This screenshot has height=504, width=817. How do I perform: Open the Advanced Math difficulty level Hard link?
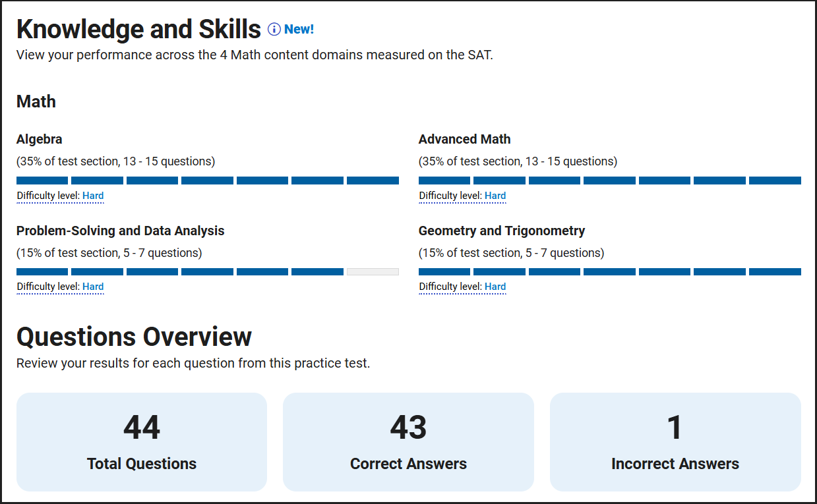[495, 196]
